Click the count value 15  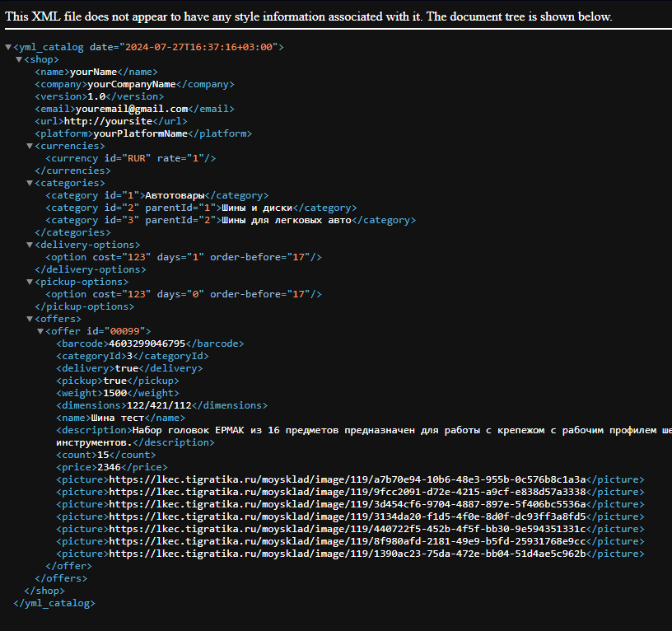(x=103, y=455)
